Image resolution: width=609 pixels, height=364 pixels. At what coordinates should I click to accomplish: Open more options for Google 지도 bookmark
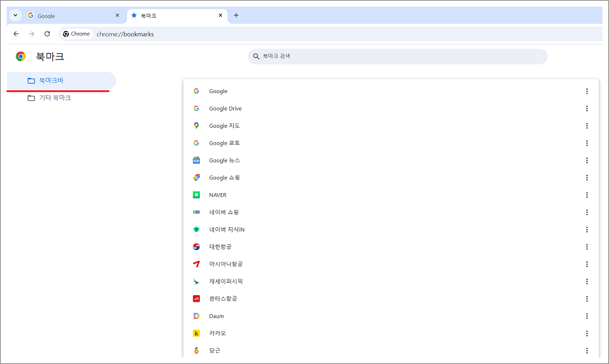(587, 126)
